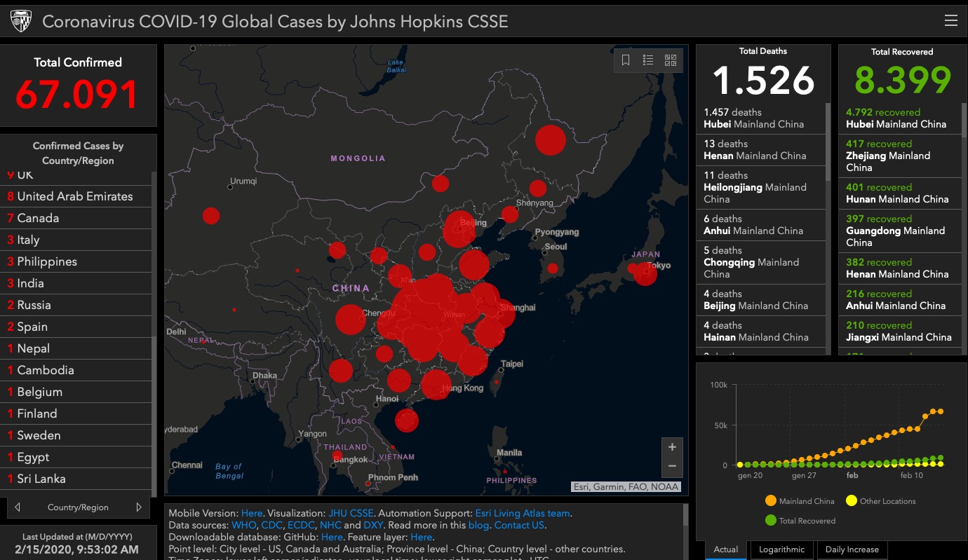Screen dimensions: 968x560
Task: Click the Esri, Garmin, FAO, NOAA attribution
Action: point(626,486)
